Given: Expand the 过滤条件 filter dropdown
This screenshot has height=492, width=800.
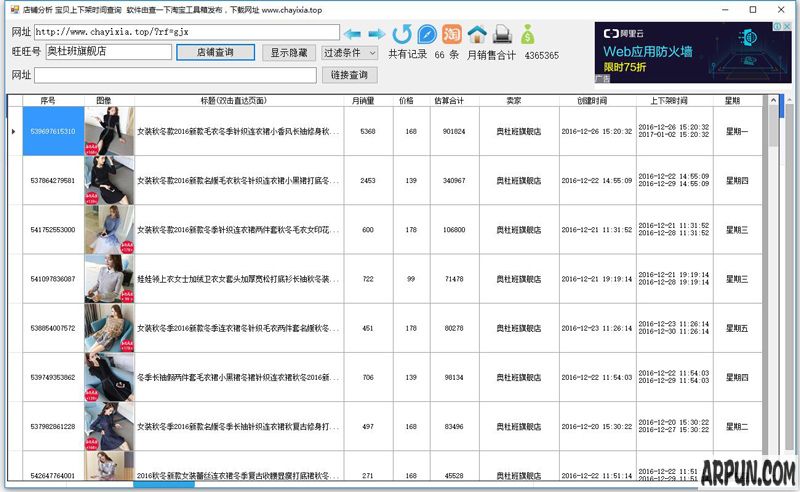Looking at the screenshot, I should pyautogui.click(x=349, y=53).
